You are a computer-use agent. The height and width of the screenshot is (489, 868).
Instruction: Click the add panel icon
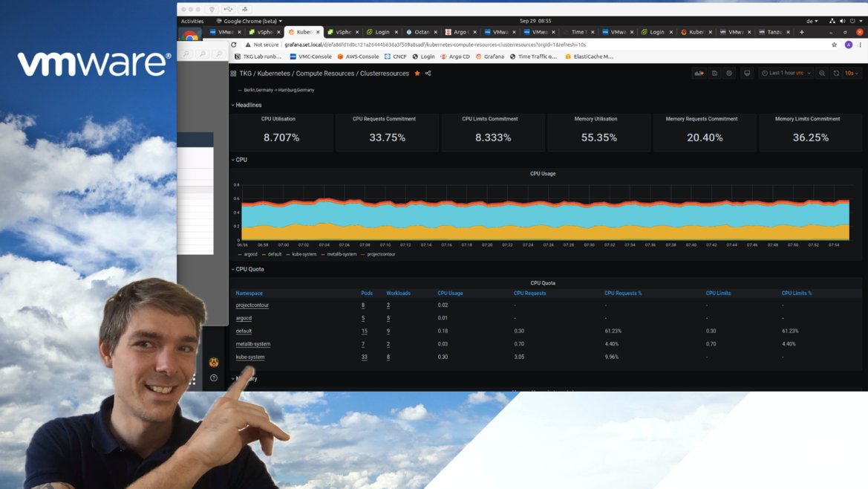point(699,73)
